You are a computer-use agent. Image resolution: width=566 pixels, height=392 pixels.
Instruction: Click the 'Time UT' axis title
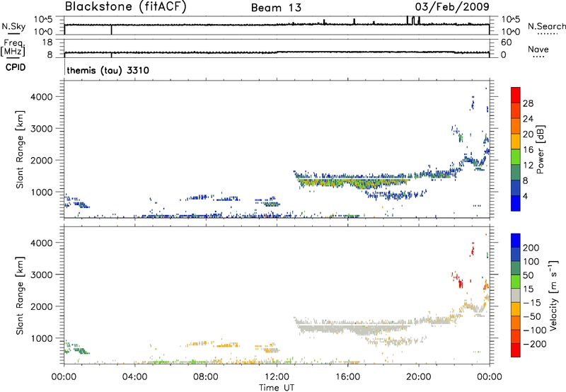click(277, 388)
